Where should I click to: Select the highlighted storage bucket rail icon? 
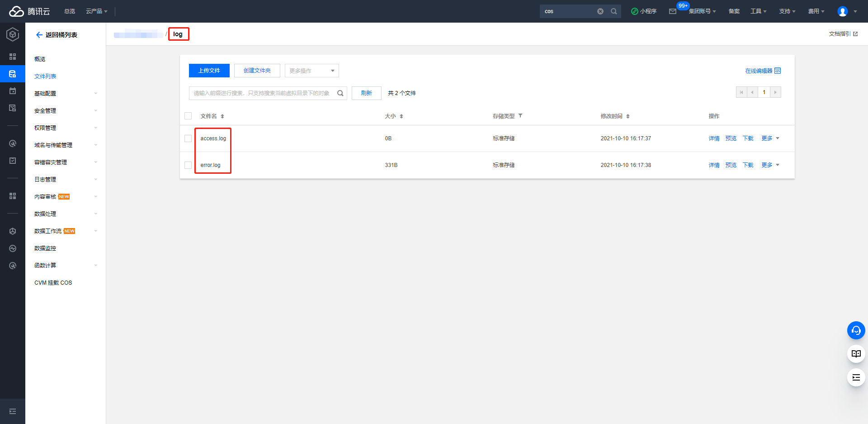coord(13,74)
